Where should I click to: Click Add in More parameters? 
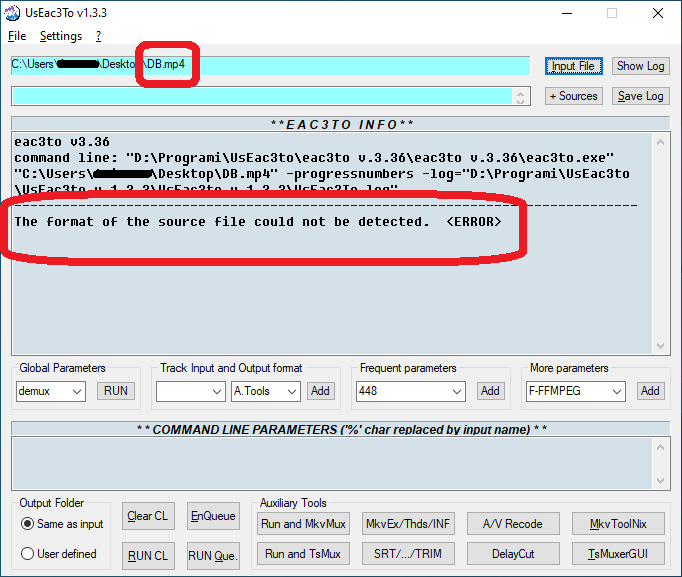650,391
